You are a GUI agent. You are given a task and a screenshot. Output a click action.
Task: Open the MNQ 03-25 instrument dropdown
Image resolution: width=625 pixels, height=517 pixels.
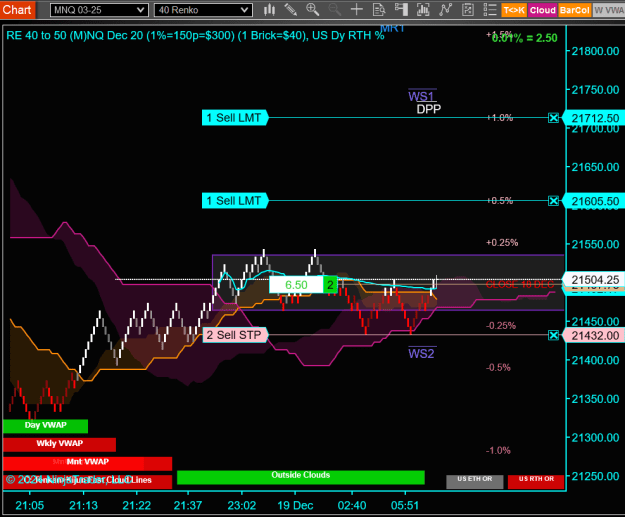[99, 10]
